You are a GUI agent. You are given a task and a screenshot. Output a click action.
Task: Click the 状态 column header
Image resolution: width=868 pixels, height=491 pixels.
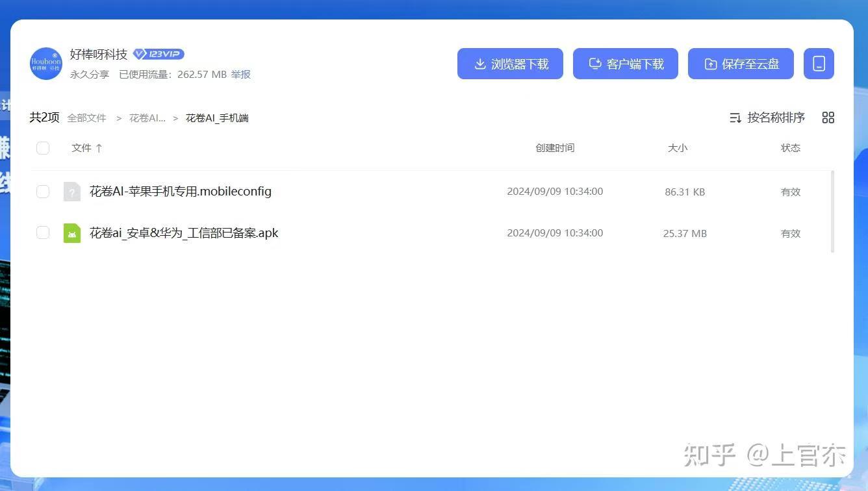click(791, 148)
